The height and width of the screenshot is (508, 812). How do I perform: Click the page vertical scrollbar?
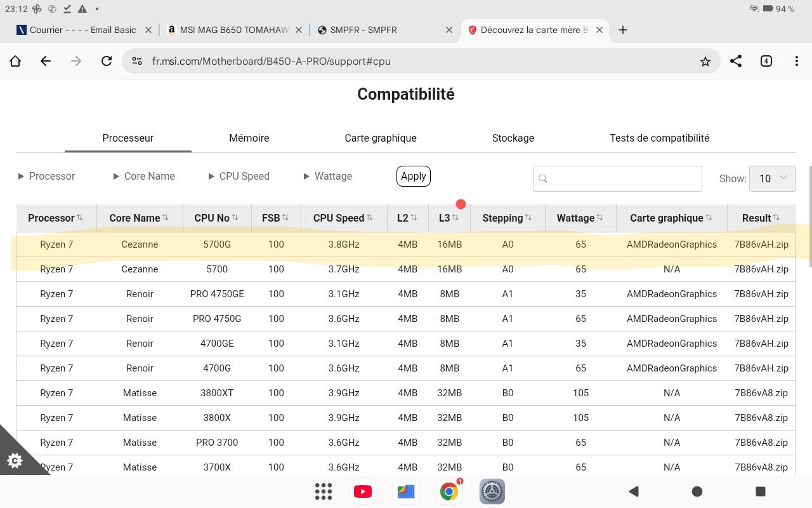pyautogui.click(x=809, y=216)
